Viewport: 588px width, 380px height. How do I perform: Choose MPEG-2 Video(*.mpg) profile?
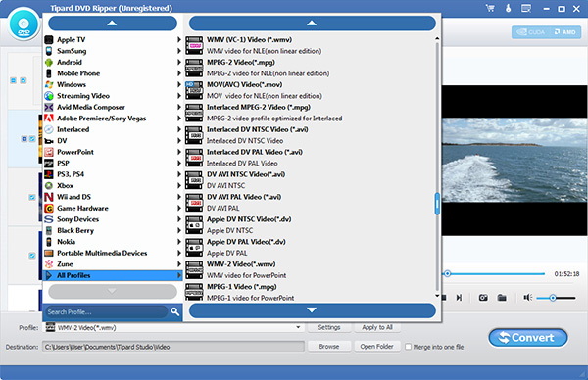point(310,68)
